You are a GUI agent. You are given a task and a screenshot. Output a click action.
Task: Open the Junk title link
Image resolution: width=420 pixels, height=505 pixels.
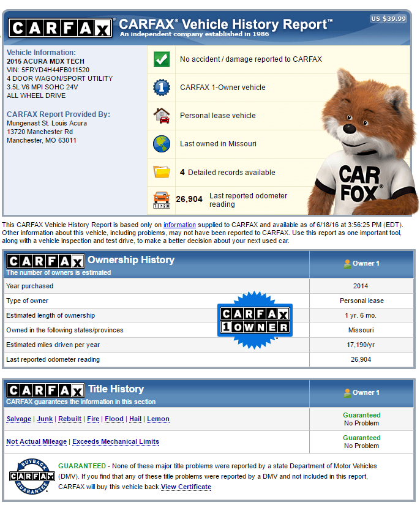coord(45,419)
